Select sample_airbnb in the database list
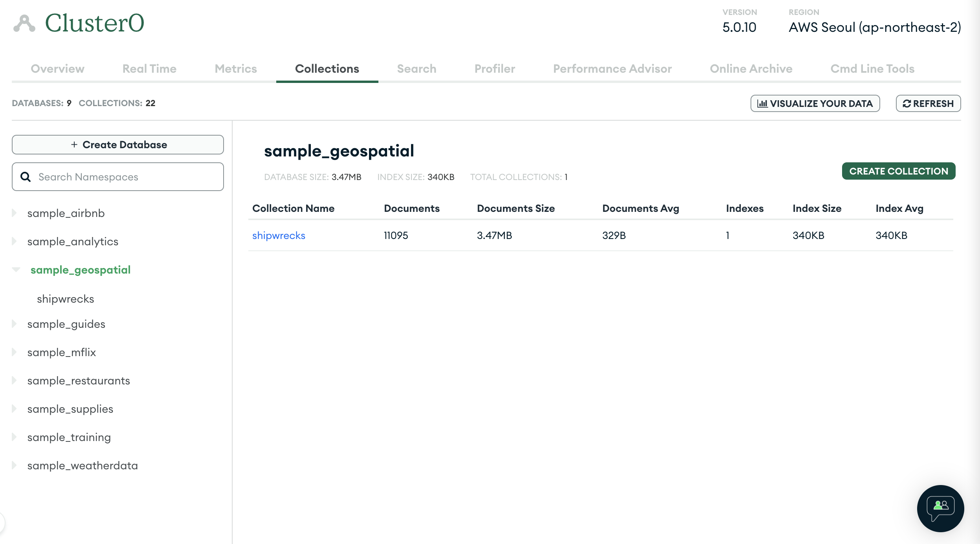The height and width of the screenshot is (544, 980). coord(66,213)
